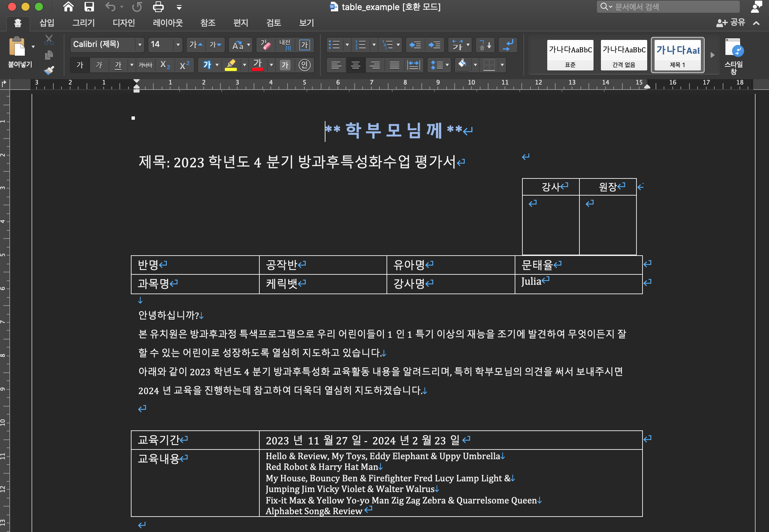This screenshot has height=532, width=769.
Task: Click the print icon
Action: (x=158, y=7)
